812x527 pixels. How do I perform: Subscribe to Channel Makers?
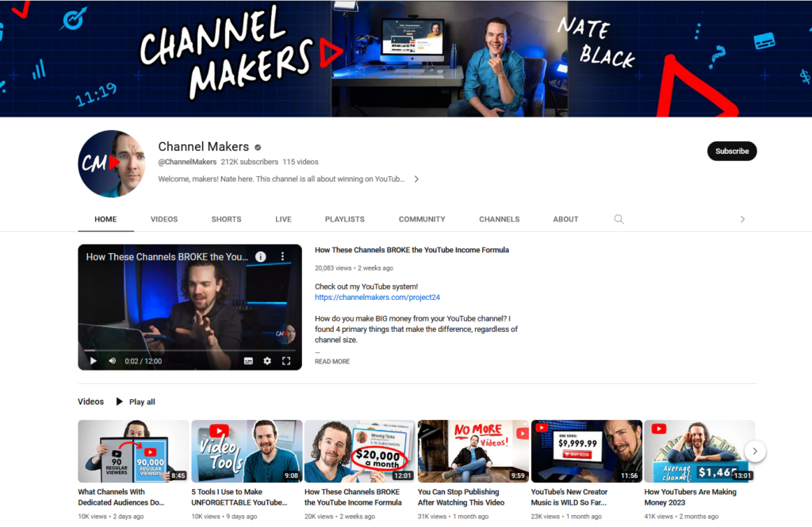[731, 150]
